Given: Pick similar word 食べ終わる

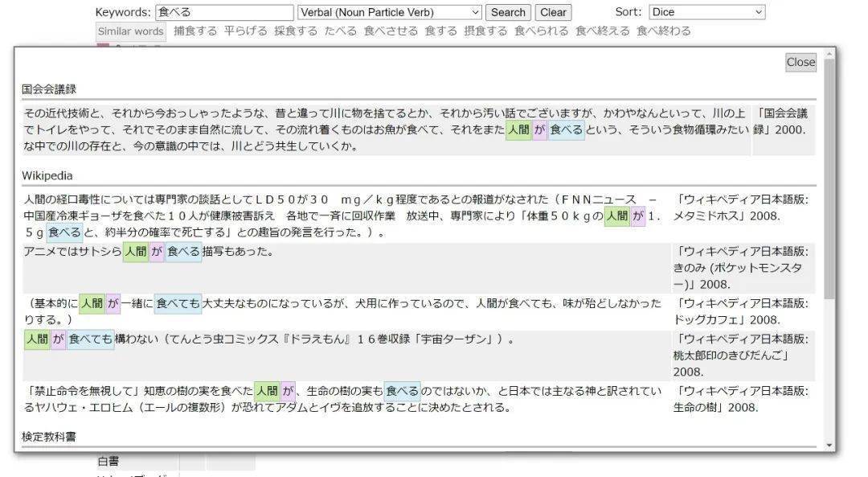Looking at the screenshot, I should coord(663,31).
